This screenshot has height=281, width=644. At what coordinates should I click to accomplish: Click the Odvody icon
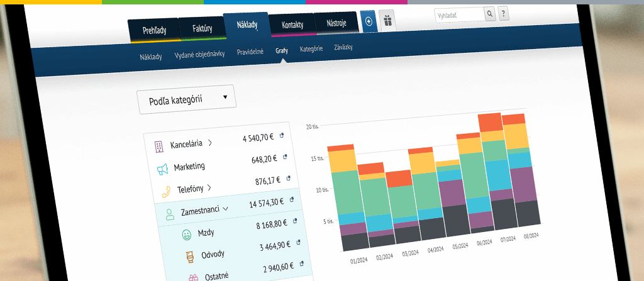(190, 256)
